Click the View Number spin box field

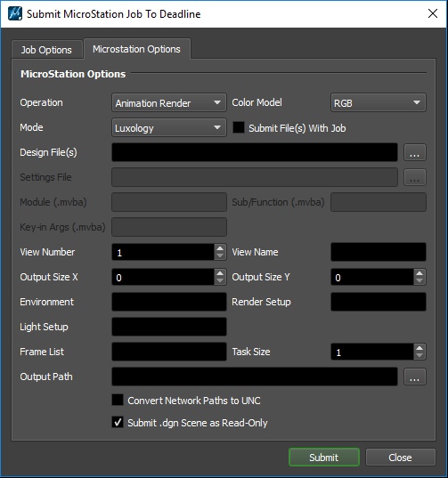(163, 252)
